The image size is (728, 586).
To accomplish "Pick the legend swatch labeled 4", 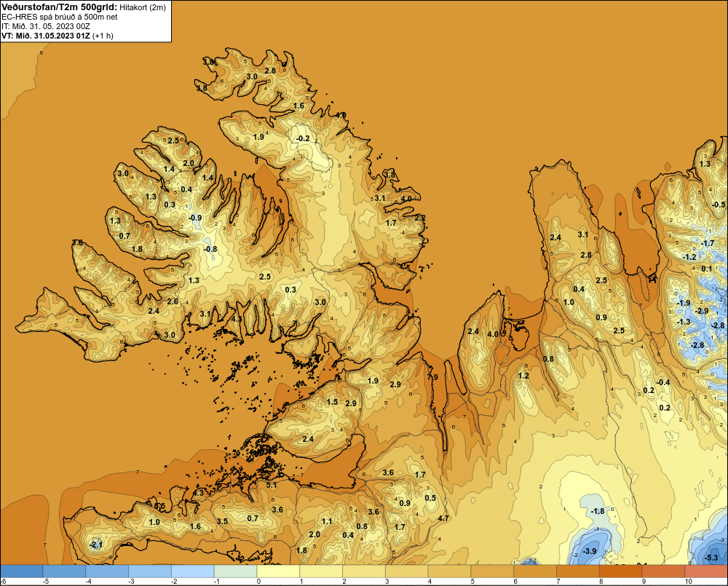I will click(449, 571).
